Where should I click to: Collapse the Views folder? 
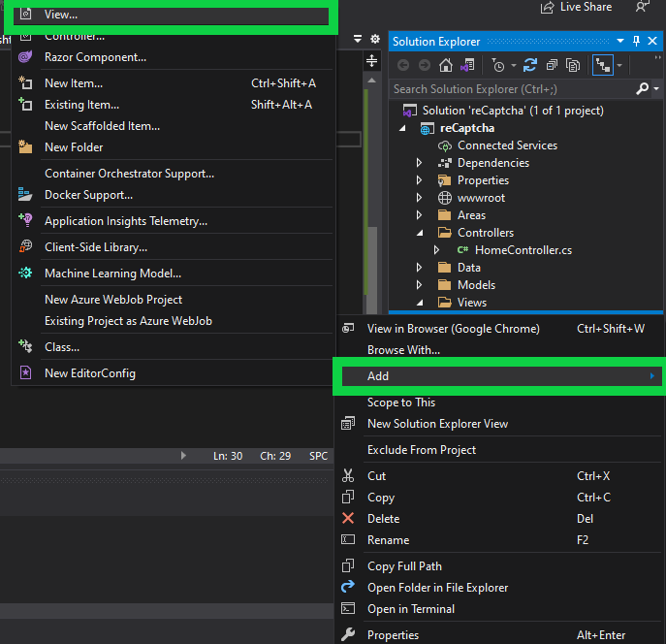tap(420, 303)
